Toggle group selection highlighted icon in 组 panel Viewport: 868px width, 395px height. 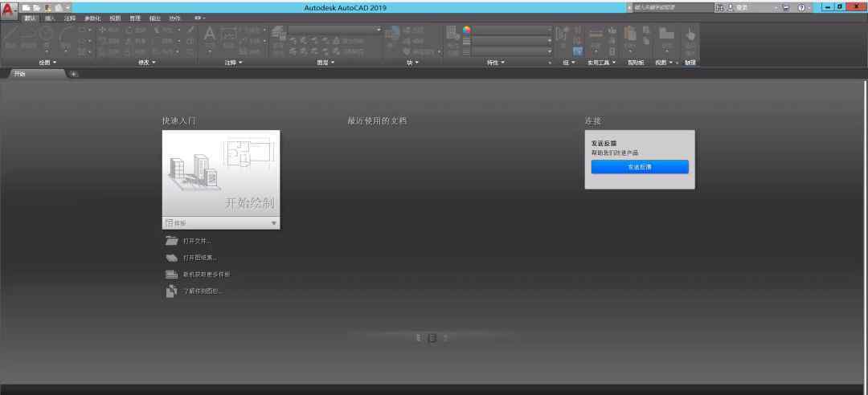[577, 51]
